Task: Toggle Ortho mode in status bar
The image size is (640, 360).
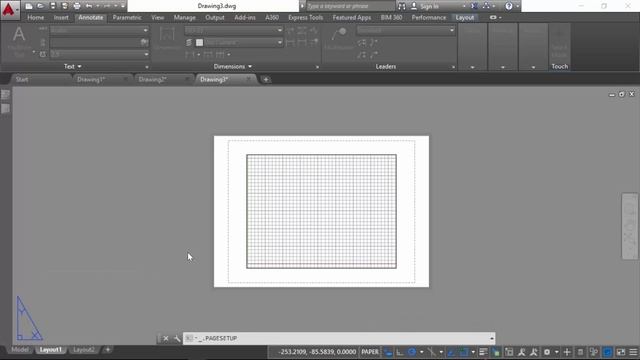Action: coord(400,352)
